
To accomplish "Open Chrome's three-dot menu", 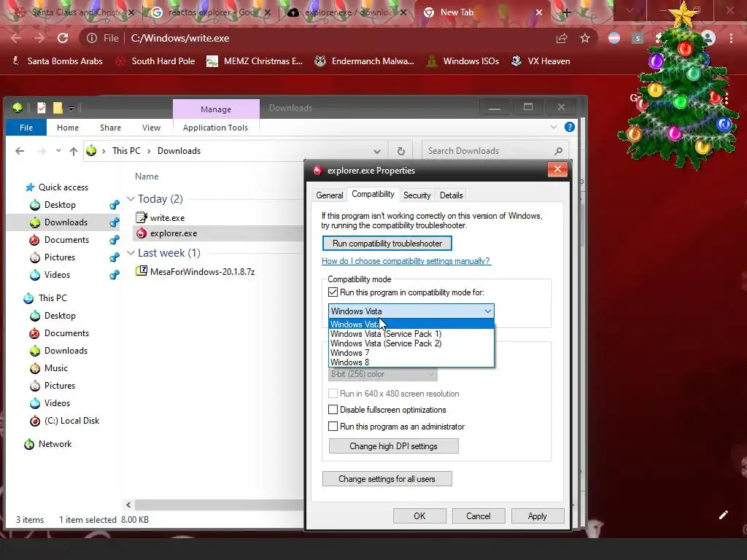I will pyautogui.click(x=731, y=38).
